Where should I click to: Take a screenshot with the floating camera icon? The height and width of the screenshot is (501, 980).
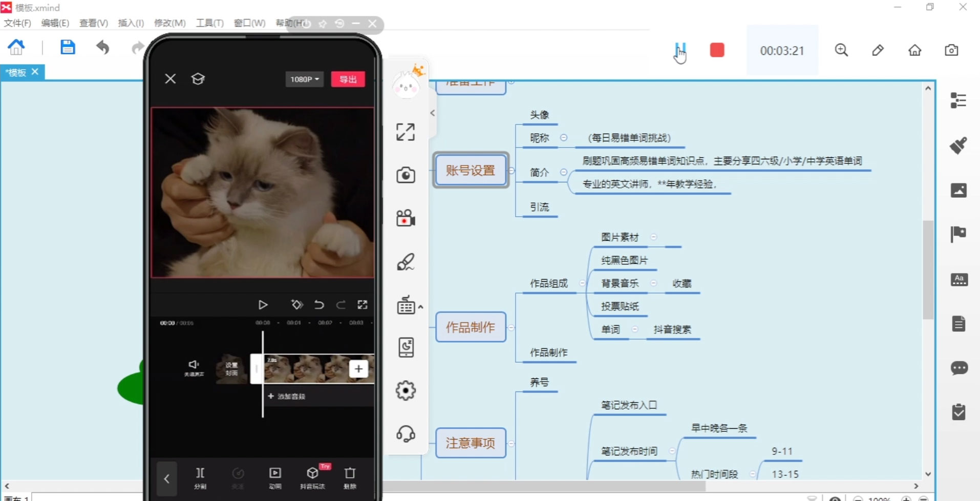point(406,175)
